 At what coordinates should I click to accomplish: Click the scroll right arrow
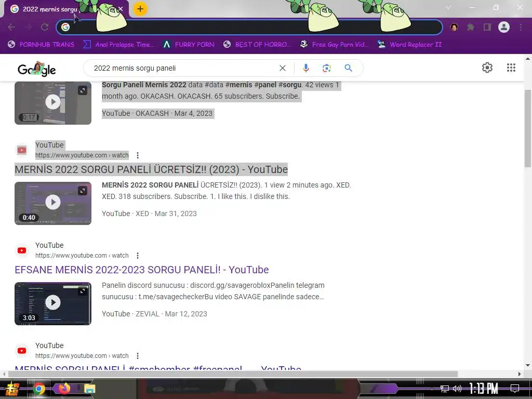(520, 374)
